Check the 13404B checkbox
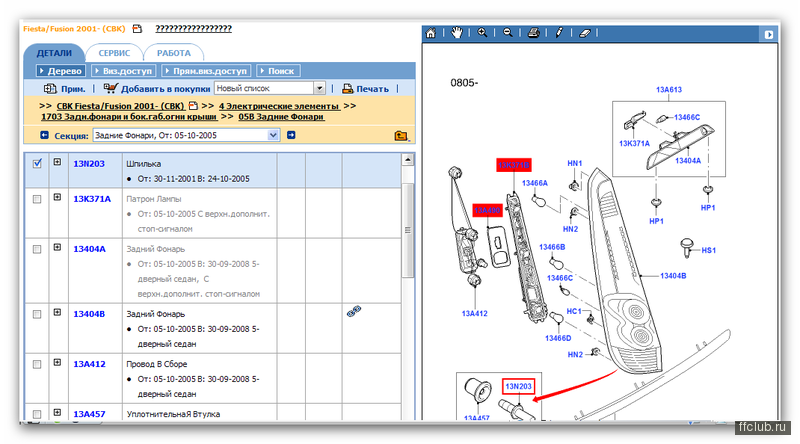800x444 pixels. 37,314
